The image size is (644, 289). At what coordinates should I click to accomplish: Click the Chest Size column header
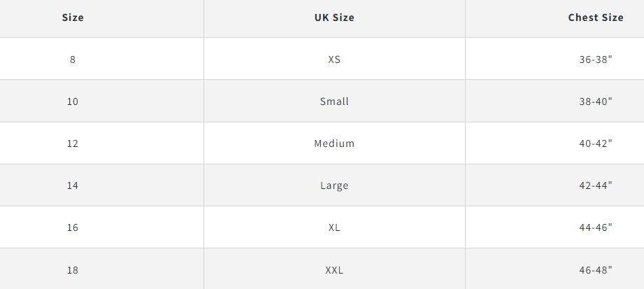coord(595,17)
